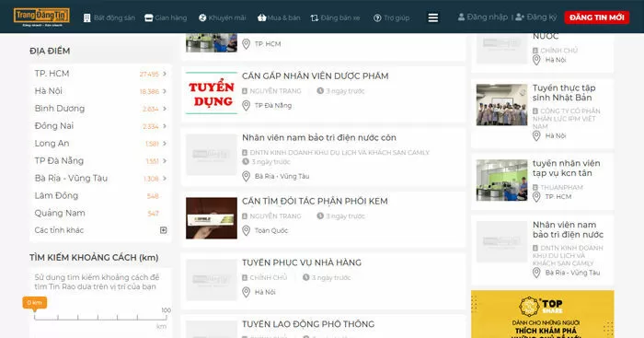The width and height of the screenshot is (644, 338).
Task: Open Tuyển thực tập sinh Nhật Bản sidebar listing
Action: (564, 93)
